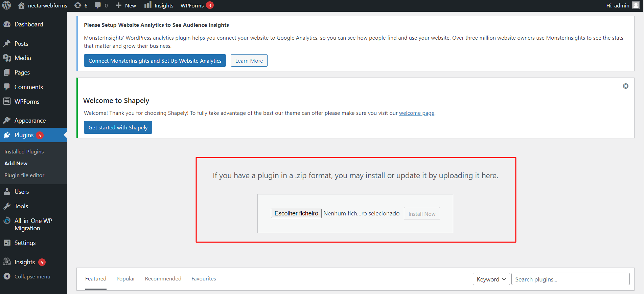
Task: Click the Pages icon in sidebar
Action: pyautogui.click(x=7, y=72)
